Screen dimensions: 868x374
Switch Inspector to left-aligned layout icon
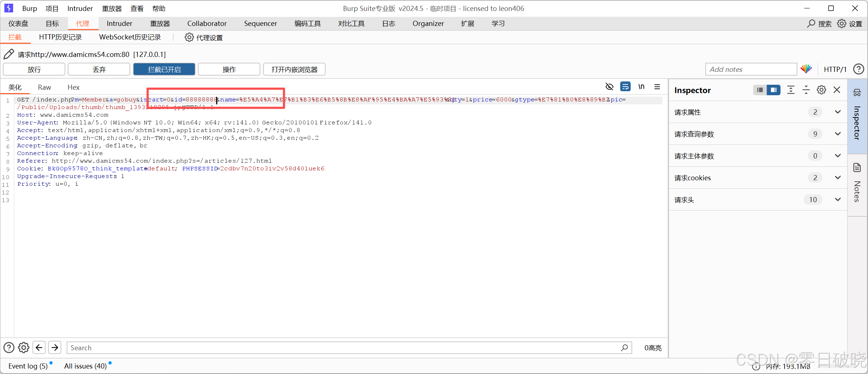[x=760, y=90]
